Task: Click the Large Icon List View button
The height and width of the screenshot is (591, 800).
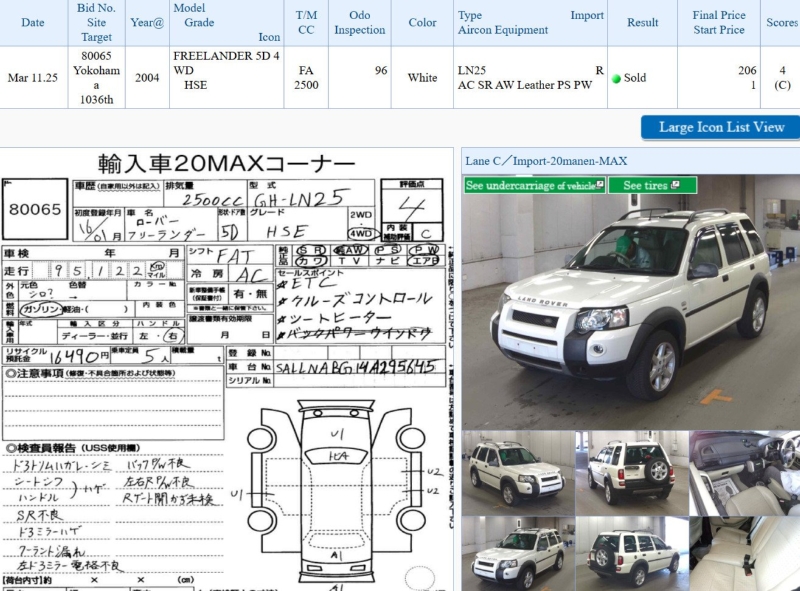Action: click(x=720, y=127)
